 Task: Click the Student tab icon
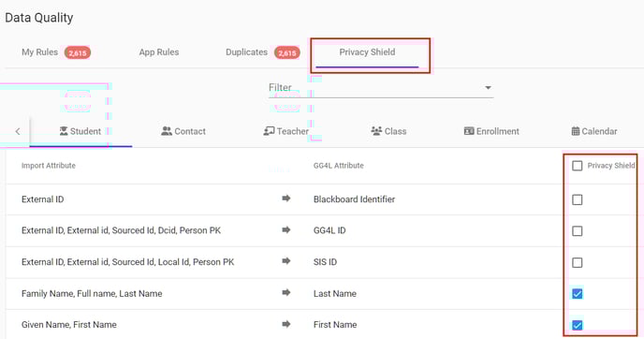click(x=64, y=131)
